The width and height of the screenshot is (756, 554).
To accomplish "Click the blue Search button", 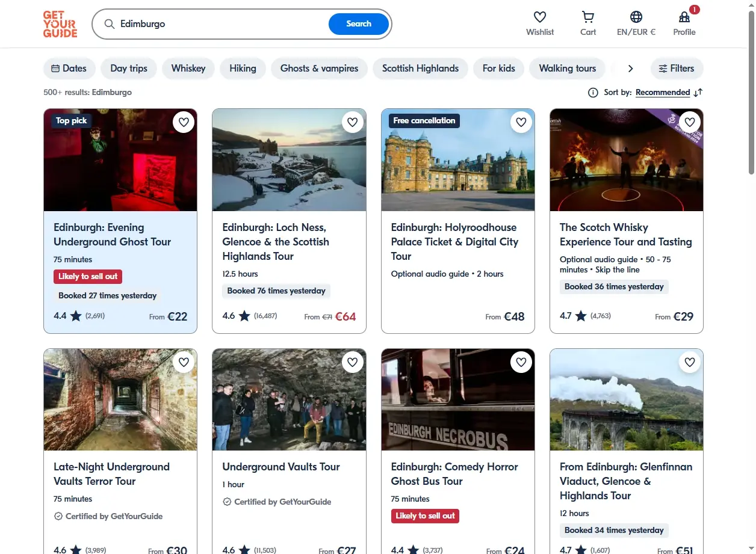I will click(359, 24).
